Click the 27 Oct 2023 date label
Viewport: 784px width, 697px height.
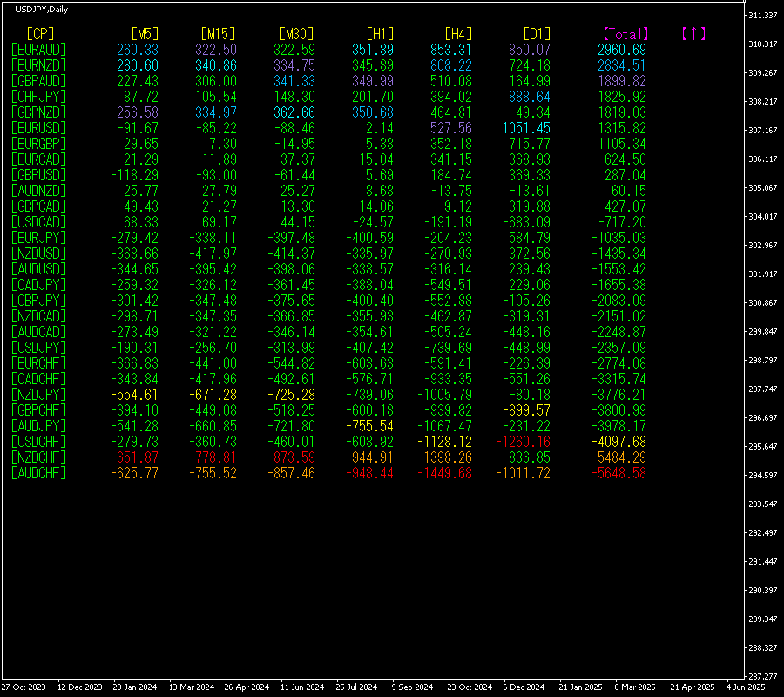24,687
